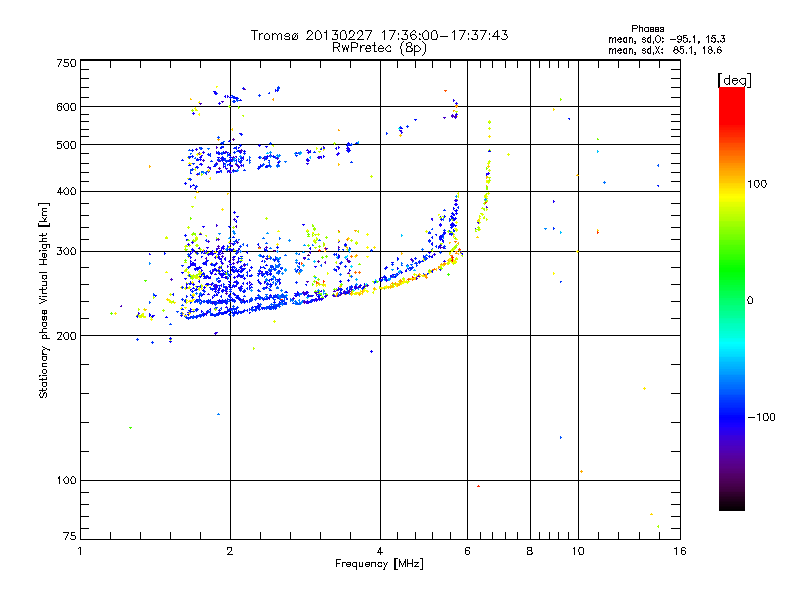This screenshot has height=600, width=800.
Task: Click the y-axis tick label '200'
Action: coord(66,336)
